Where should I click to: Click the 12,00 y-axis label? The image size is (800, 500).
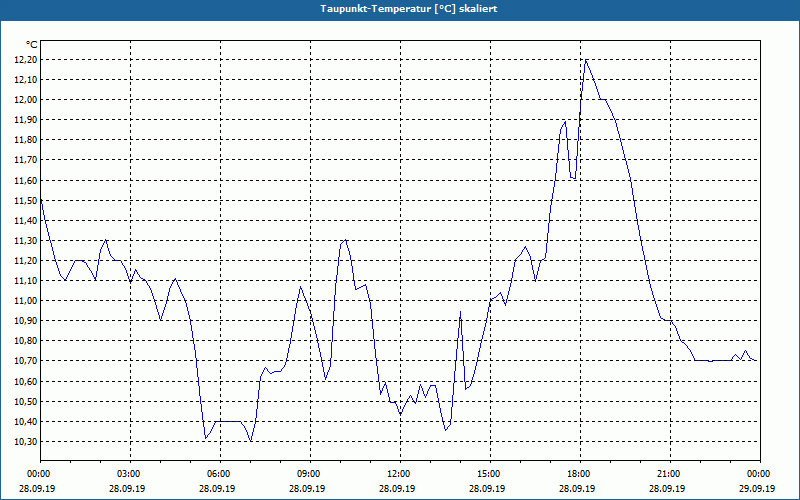[27, 100]
